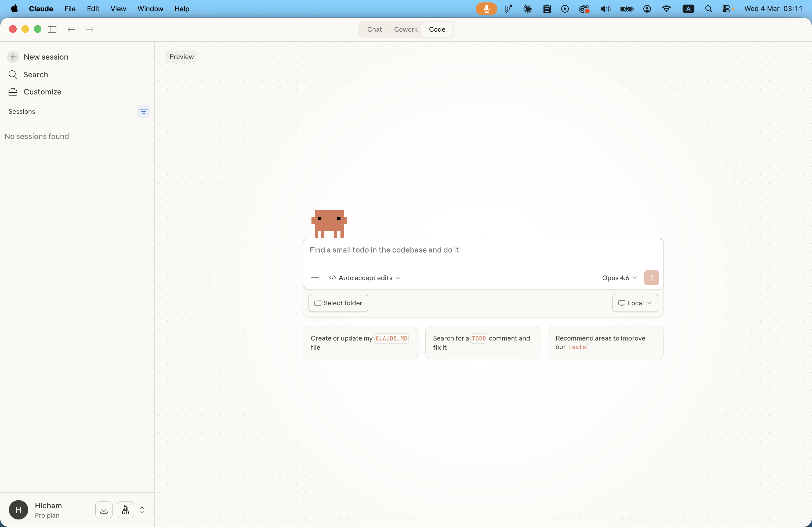Switch to the Chat mode
This screenshot has width=812, height=527.
click(x=374, y=29)
